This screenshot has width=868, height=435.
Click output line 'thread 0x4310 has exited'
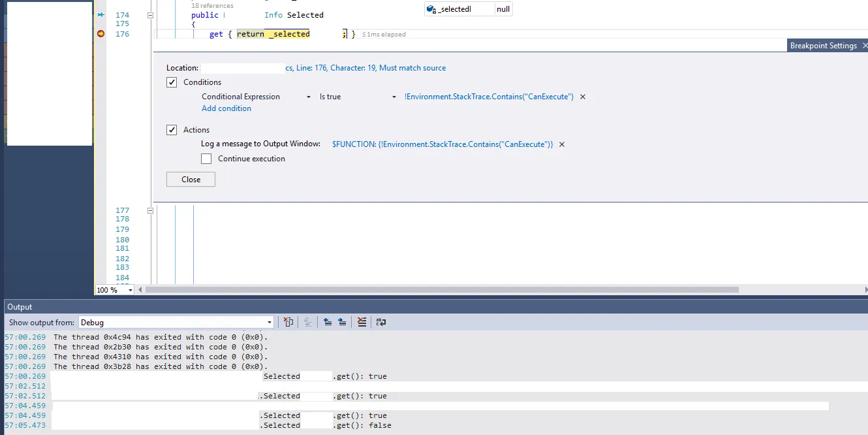pos(161,357)
